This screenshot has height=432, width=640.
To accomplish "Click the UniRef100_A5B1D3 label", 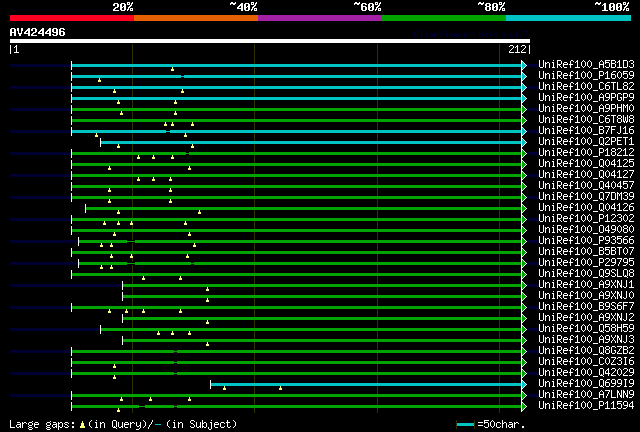I will (x=586, y=64).
